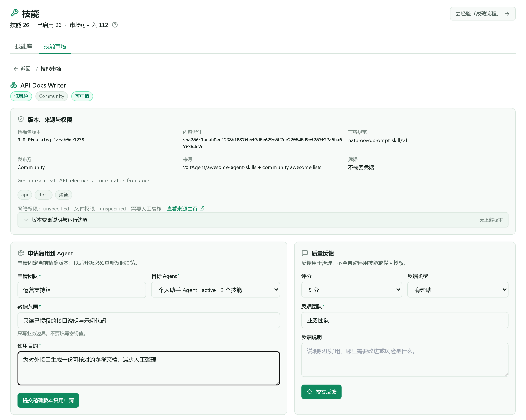Click the 提交反馈 button
The image size is (526, 420).
click(x=321, y=392)
